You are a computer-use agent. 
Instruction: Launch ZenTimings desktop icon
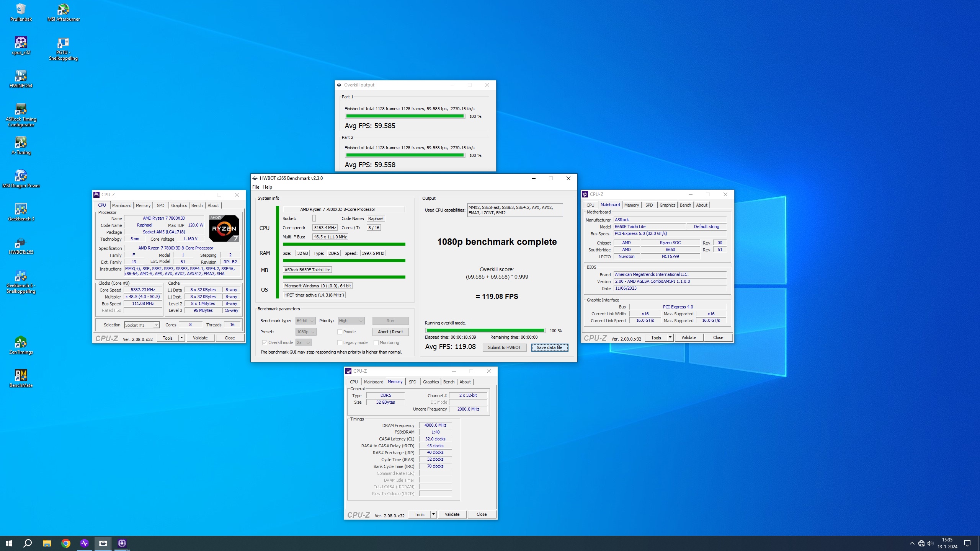click(21, 345)
